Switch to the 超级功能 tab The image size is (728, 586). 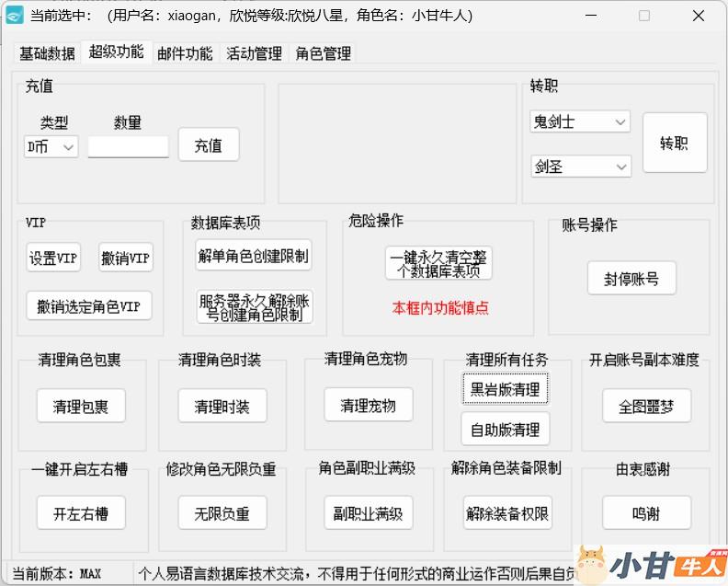pyautogui.click(x=116, y=52)
